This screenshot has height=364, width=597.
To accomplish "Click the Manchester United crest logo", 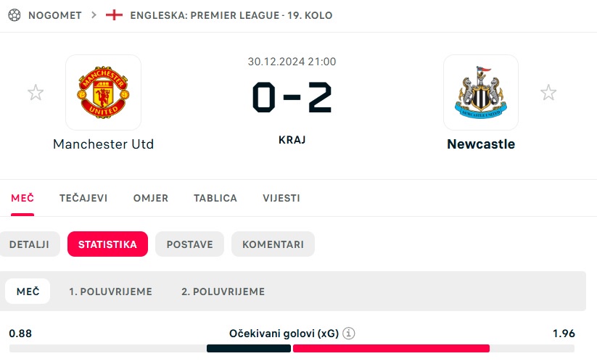I will [x=103, y=92].
